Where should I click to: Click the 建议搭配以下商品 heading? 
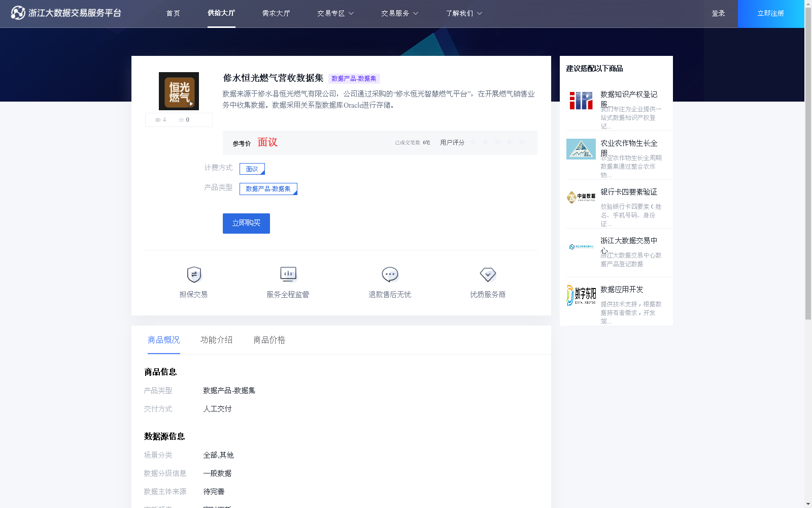click(x=594, y=69)
